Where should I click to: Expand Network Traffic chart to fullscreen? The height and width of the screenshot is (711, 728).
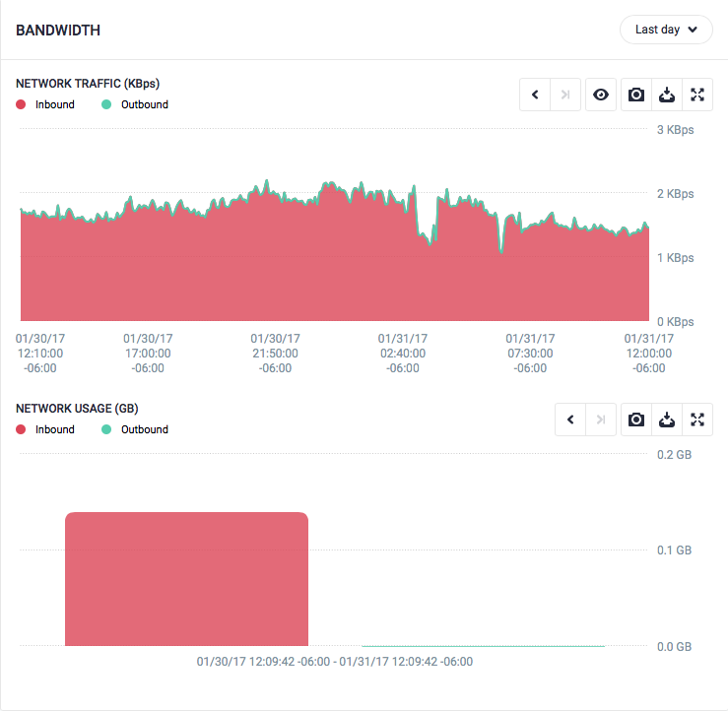(697, 95)
